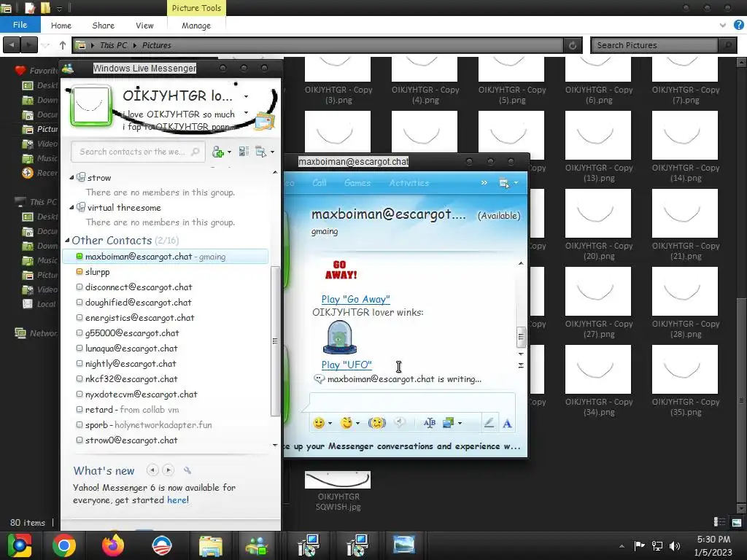
Task: Open add contact dropdown arrow
Action: 229,152
